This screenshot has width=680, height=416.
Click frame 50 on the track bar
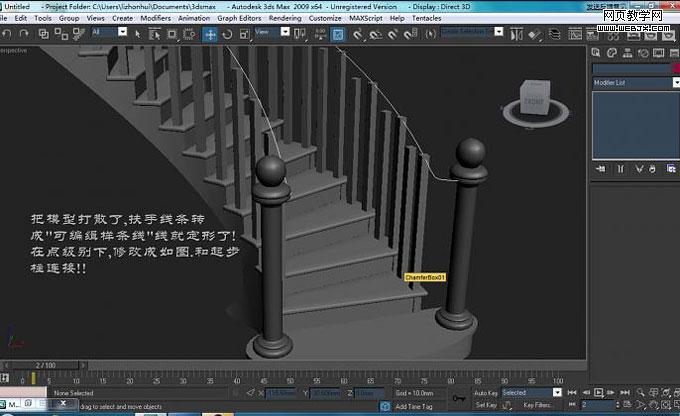tap(290, 380)
